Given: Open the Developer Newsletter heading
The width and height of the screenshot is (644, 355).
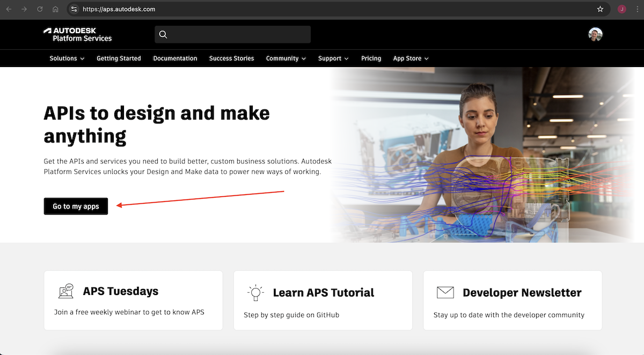Looking at the screenshot, I should (522, 293).
